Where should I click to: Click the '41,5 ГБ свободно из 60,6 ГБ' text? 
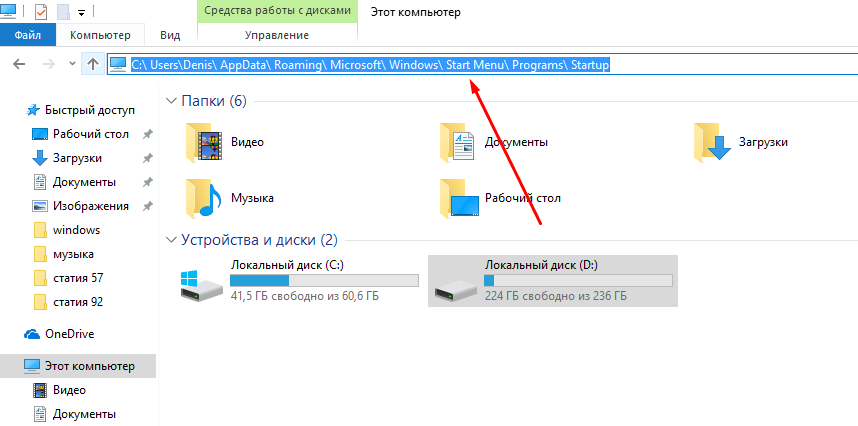pos(305,296)
